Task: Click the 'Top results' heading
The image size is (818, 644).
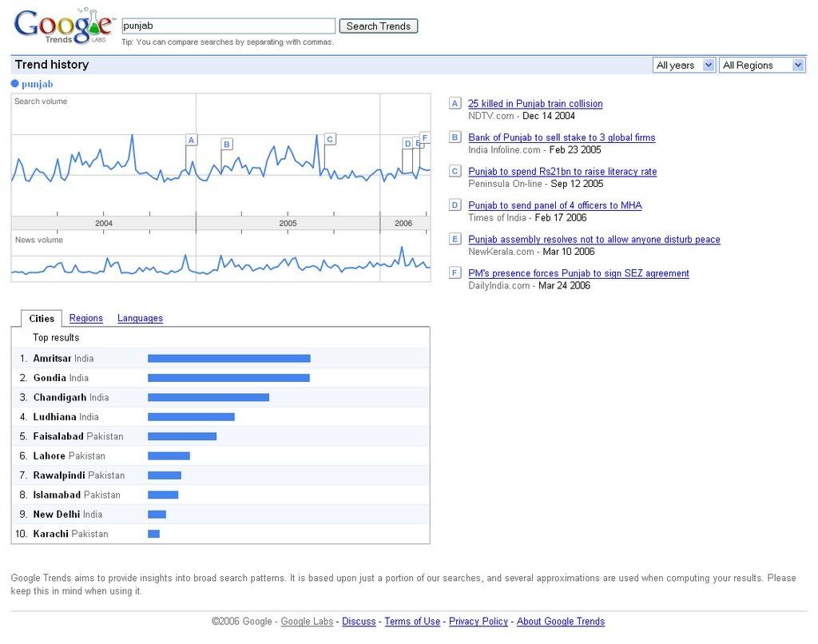Action: (56, 338)
